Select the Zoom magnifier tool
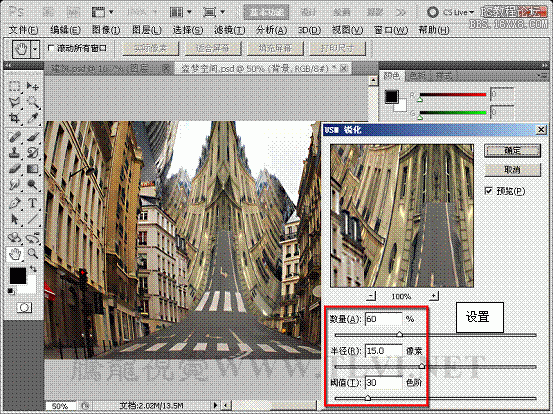553x414 pixels. [33, 254]
